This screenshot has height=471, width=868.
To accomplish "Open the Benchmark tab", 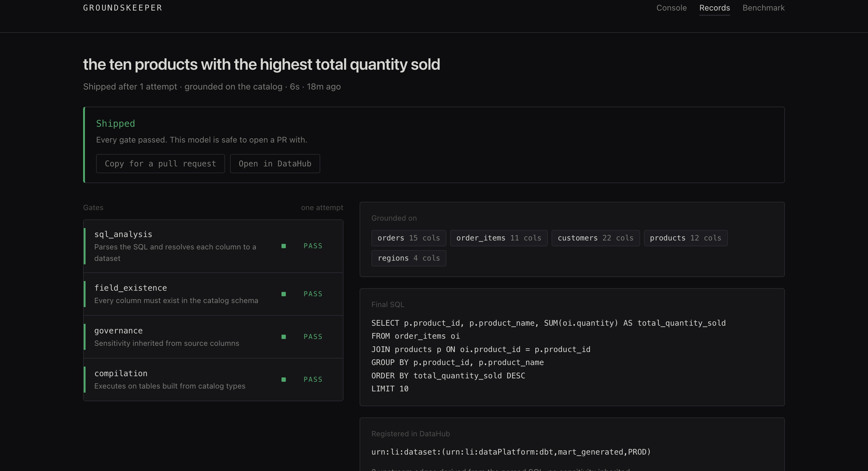I will point(763,8).
